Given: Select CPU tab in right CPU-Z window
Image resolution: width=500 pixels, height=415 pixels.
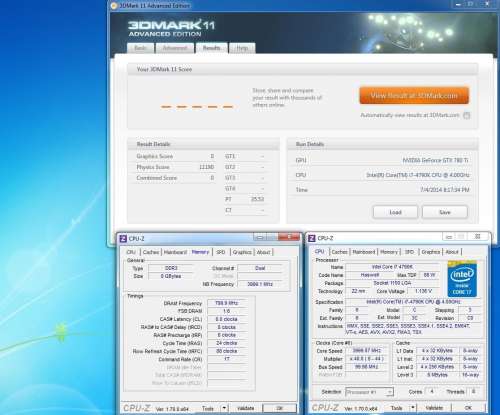Looking at the screenshot, I should (x=319, y=251).
